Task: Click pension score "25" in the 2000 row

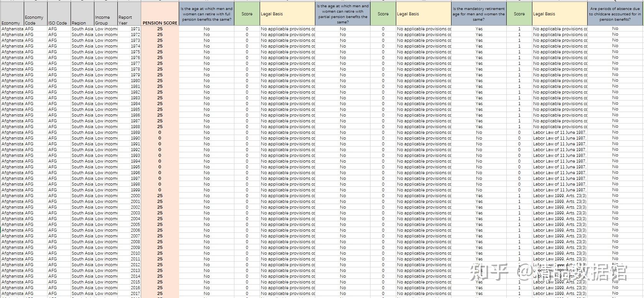Action: 160,196
